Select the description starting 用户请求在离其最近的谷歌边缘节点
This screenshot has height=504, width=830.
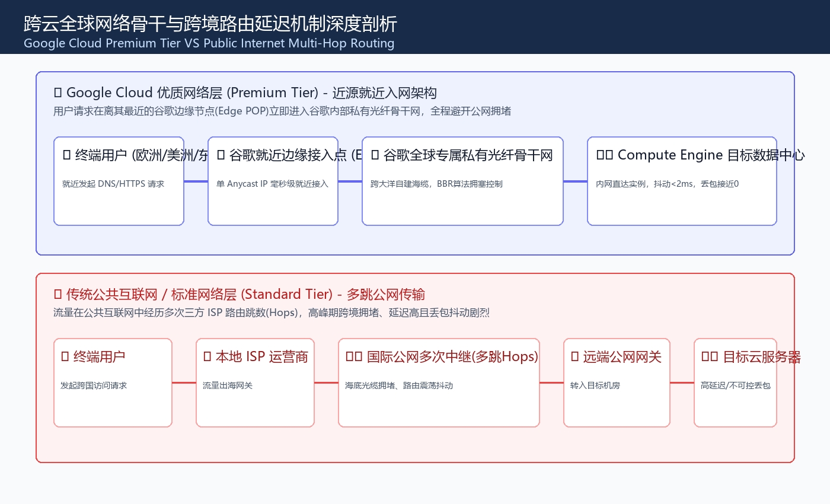pyautogui.click(x=282, y=111)
